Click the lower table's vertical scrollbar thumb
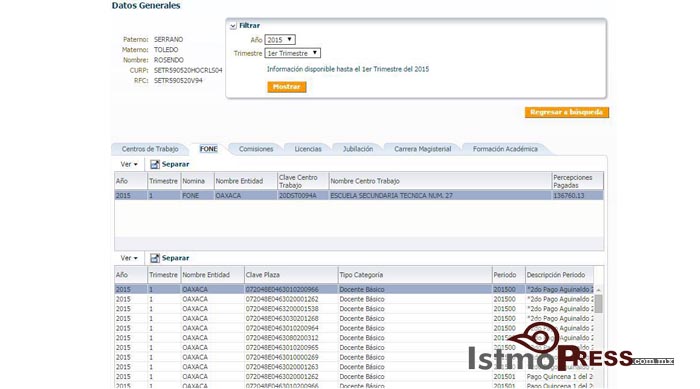The width and height of the screenshot is (700, 389). 598,304
